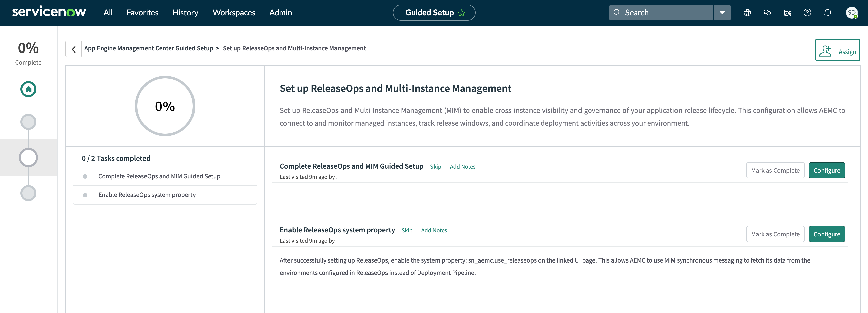868x313 pixels.
Task: Click the Assign button
Action: pyautogui.click(x=837, y=50)
